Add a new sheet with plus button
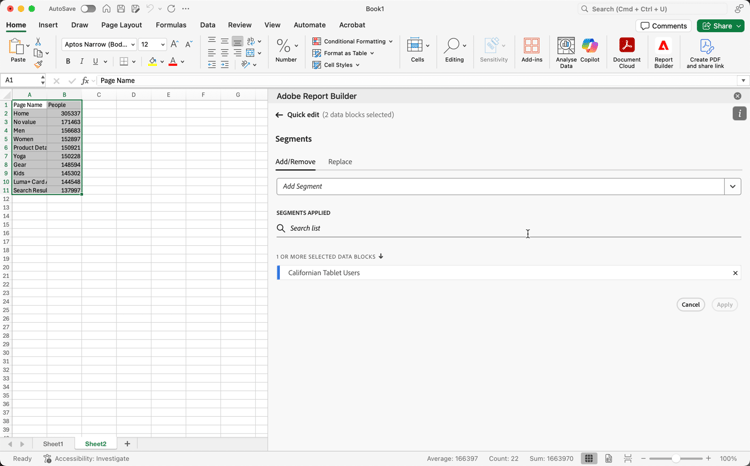 click(127, 444)
